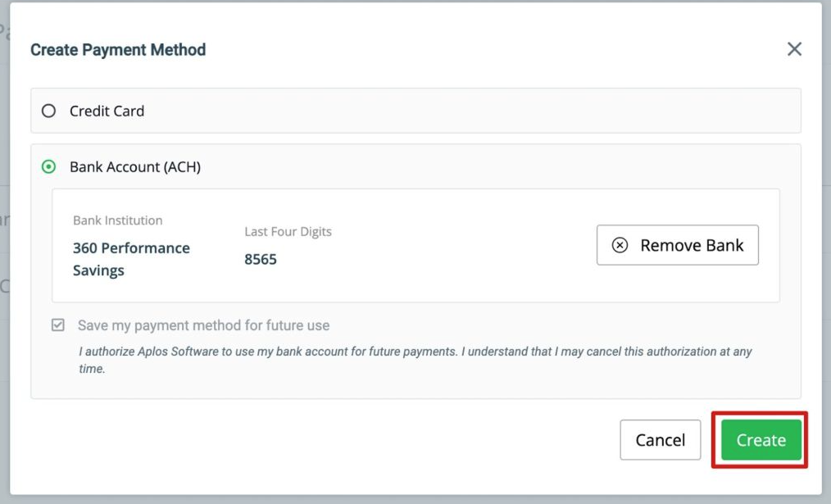Close the Create Payment Method dialog
This screenshot has width=831, height=504.
coord(794,49)
